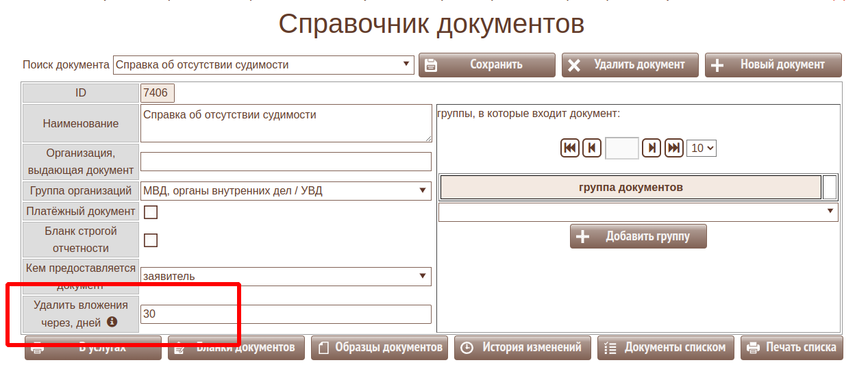
Task: Open the 'Кем предоставляется документ' dropdown
Action: (286, 277)
